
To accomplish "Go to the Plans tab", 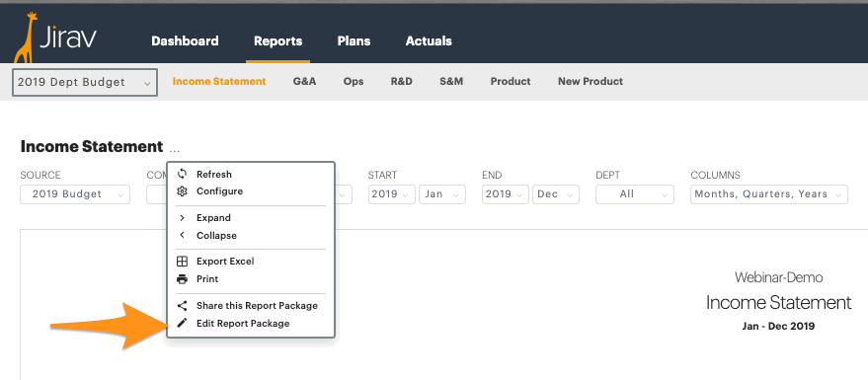I will coord(354,40).
